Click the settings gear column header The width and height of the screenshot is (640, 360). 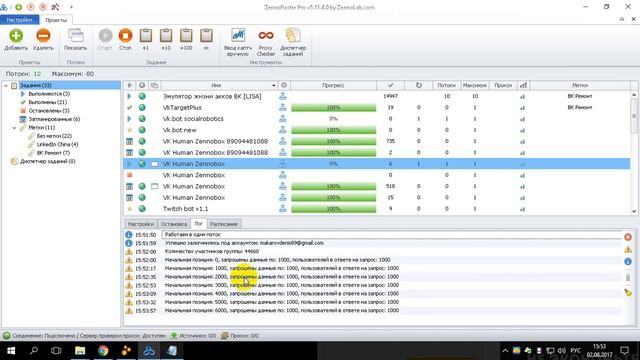[x=284, y=85]
